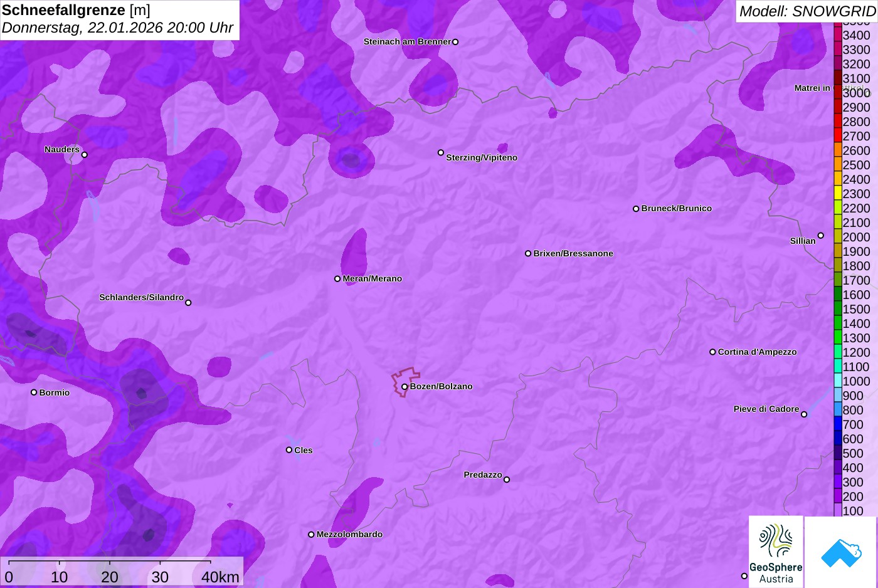878x588 pixels.
Task: Click the blue cloud arrow logo
Action: tap(841, 552)
